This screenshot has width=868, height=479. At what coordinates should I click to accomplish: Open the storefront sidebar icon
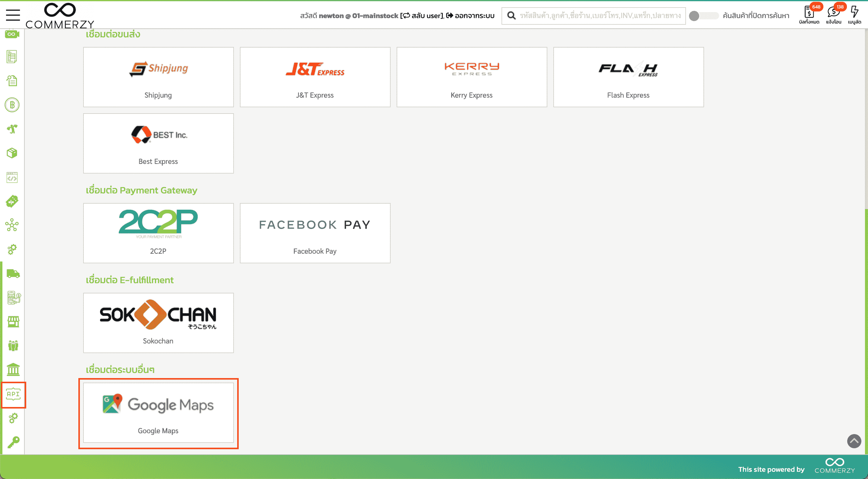(x=14, y=322)
